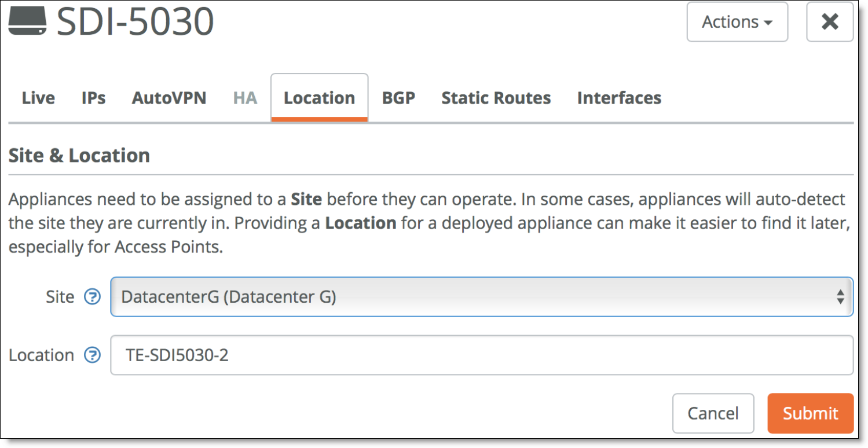The image size is (868, 448).
Task: Switch to the IPs tab
Action: click(x=93, y=98)
